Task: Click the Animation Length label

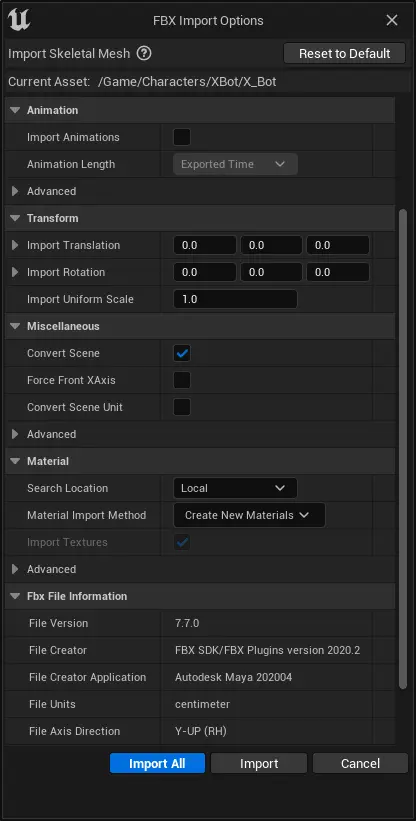Action: 71,164
